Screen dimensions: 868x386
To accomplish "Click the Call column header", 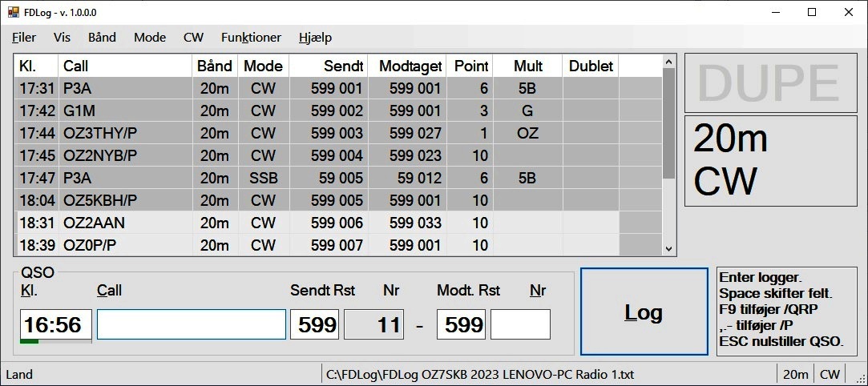I will coord(125,66).
